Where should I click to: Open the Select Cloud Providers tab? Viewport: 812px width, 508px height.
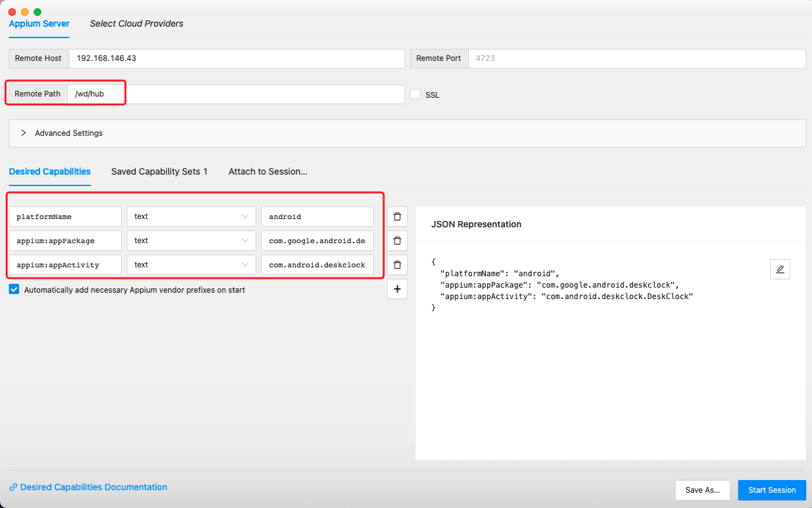coord(136,23)
